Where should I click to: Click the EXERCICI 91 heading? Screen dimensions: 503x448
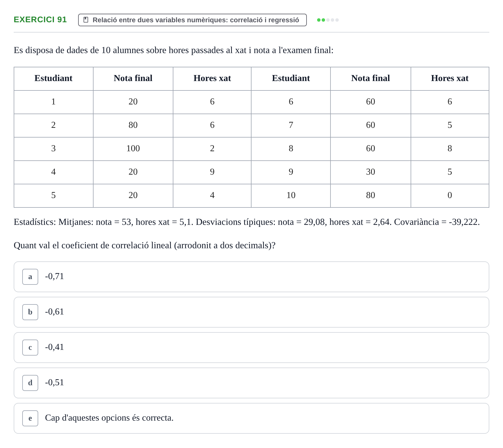point(40,19)
